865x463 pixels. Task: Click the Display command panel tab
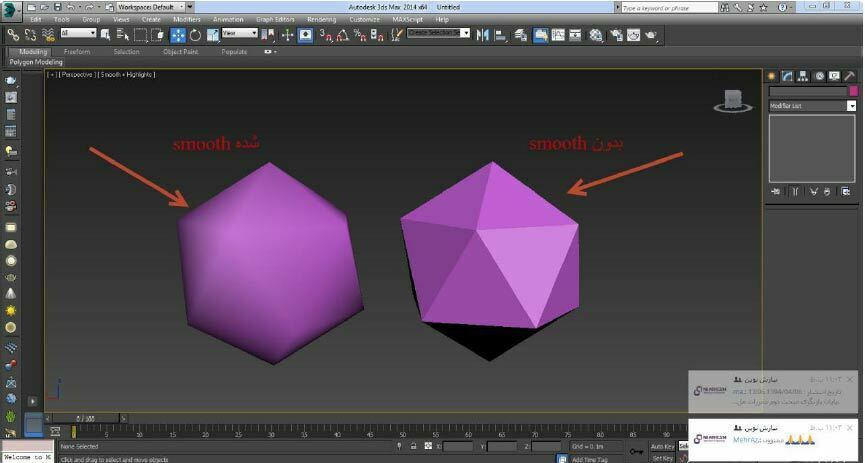(x=833, y=76)
